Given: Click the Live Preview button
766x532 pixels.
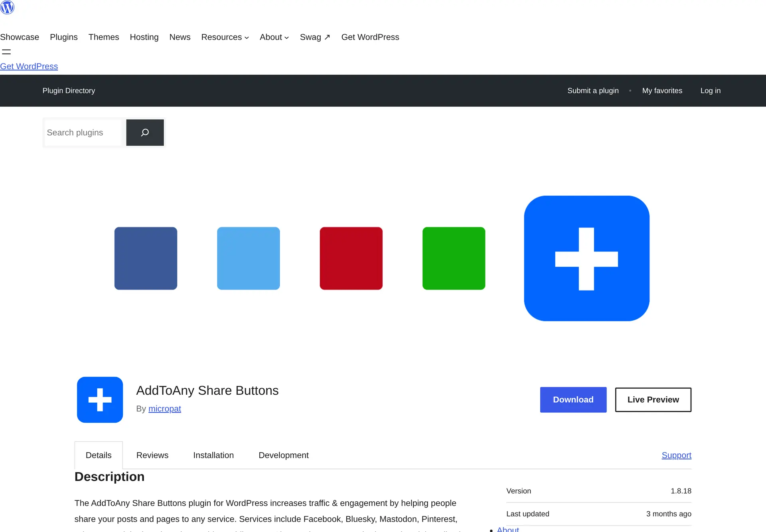Looking at the screenshot, I should pyautogui.click(x=653, y=399).
